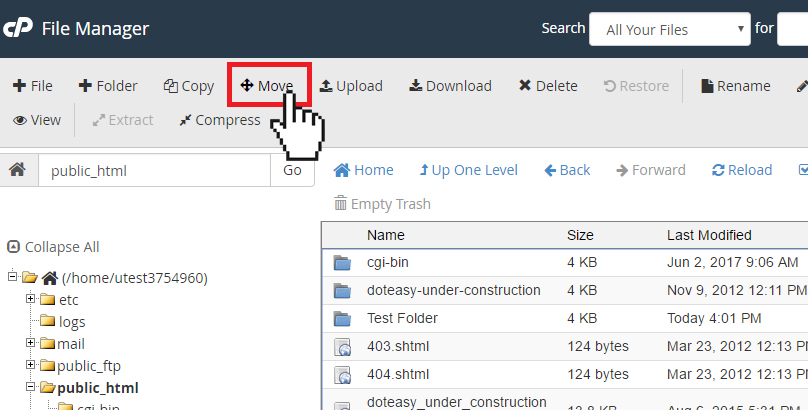The width and height of the screenshot is (808, 410).
Task: Click the 124 bytes size for 404.shtml
Action: [x=598, y=374]
